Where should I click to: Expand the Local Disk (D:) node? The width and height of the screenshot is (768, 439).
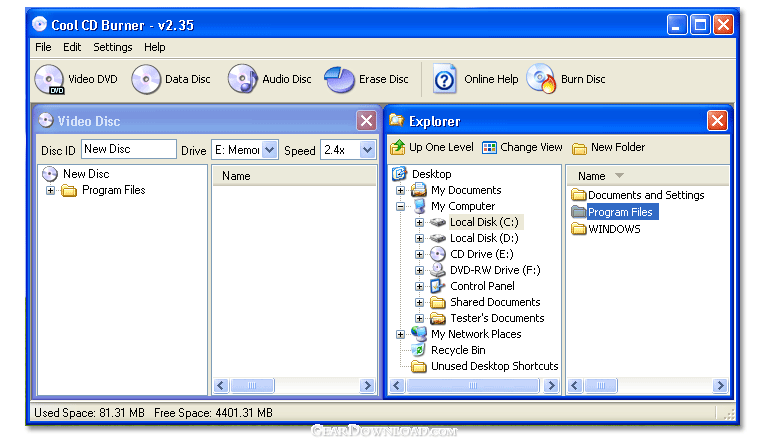tap(419, 239)
